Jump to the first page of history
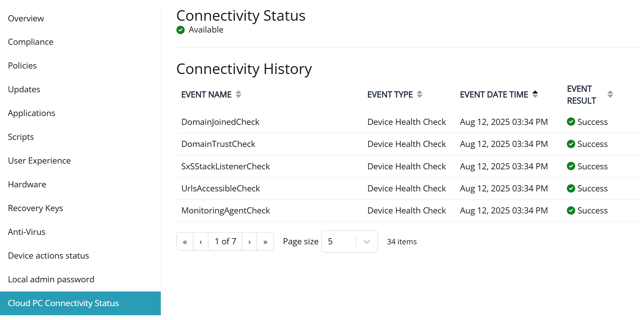This screenshot has height=320, width=644. pos(185,242)
